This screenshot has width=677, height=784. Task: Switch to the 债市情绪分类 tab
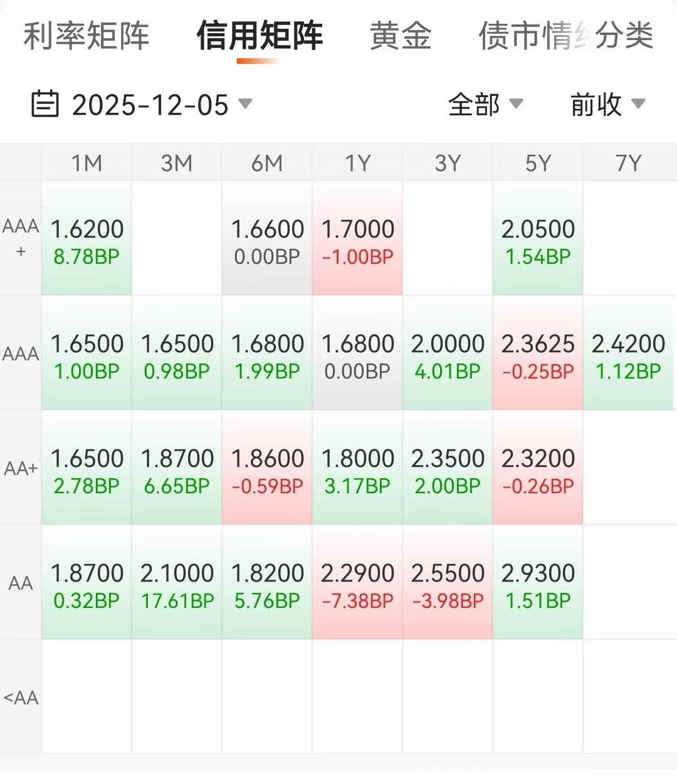point(565,36)
